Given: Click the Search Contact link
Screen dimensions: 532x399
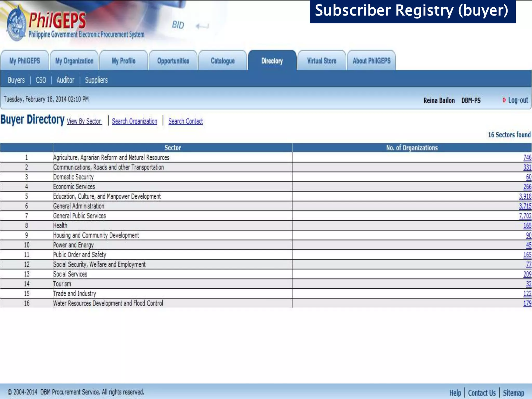Looking at the screenshot, I should click(x=185, y=121).
